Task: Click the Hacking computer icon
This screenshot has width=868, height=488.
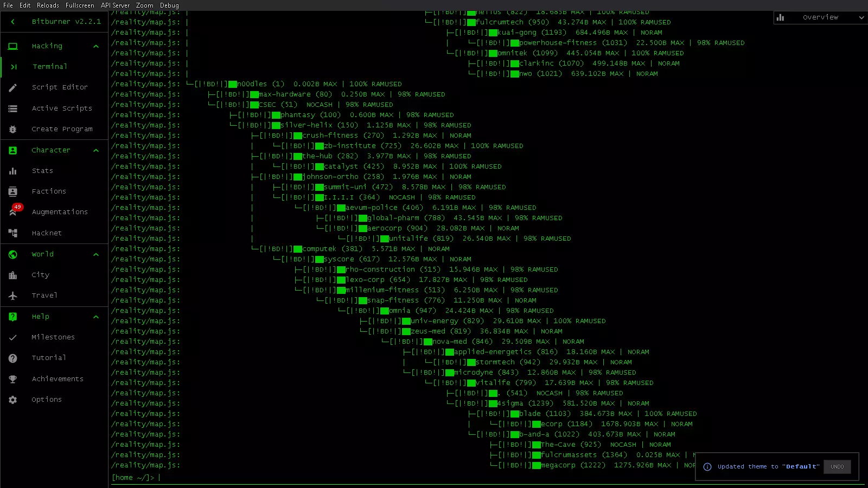Action: pyautogui.click(x=13, y=46)
